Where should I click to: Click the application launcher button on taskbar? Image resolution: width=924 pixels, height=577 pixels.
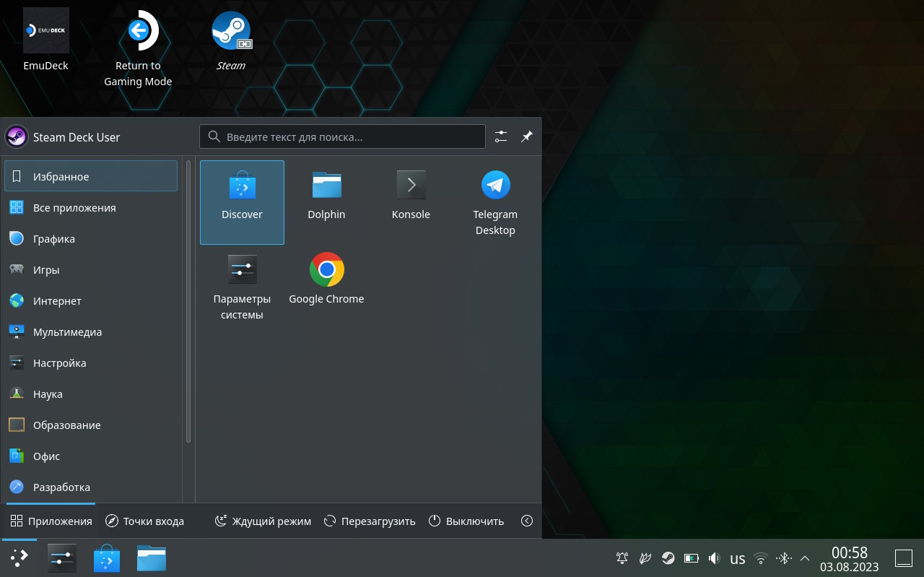(19, 558)
